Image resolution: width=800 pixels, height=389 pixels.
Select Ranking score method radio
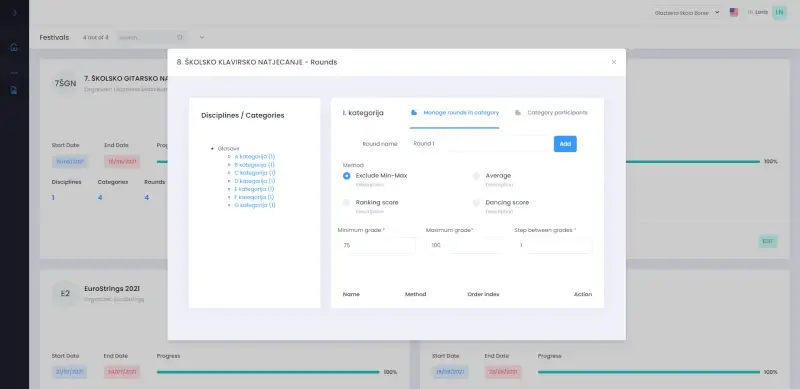point(346,203)
